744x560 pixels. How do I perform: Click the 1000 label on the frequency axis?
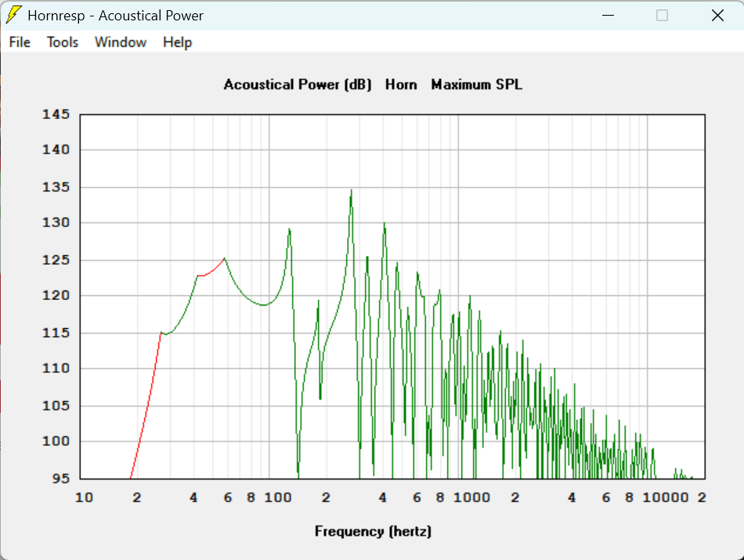(x=471, y=497)
